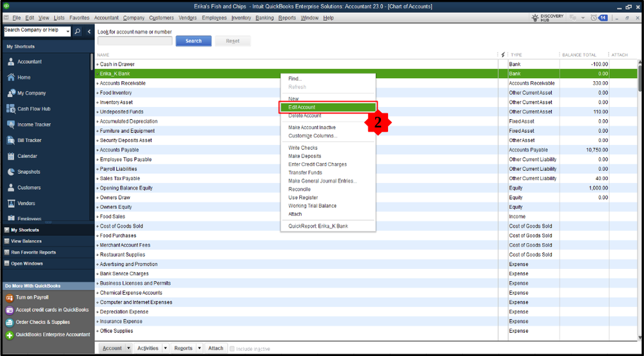Click the account name or number search field
This screenshot has height=356, width=644.
coord(135,41)
